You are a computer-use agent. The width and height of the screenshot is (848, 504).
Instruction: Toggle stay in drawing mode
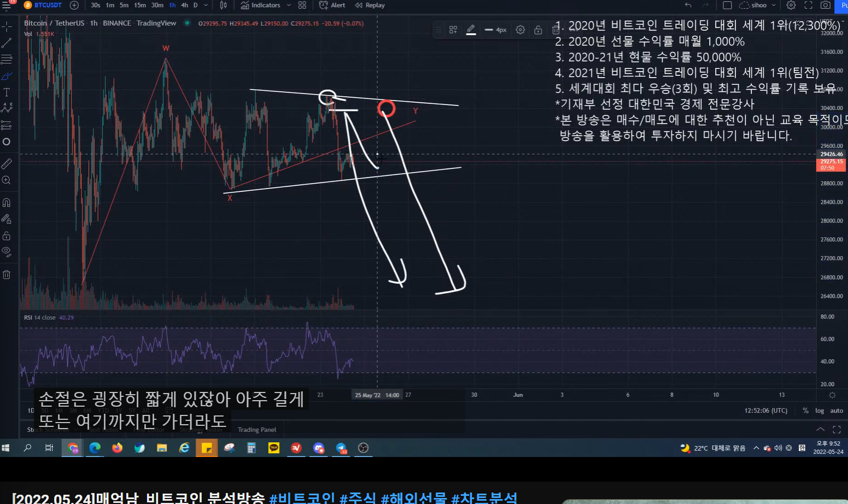pos(7,219)
